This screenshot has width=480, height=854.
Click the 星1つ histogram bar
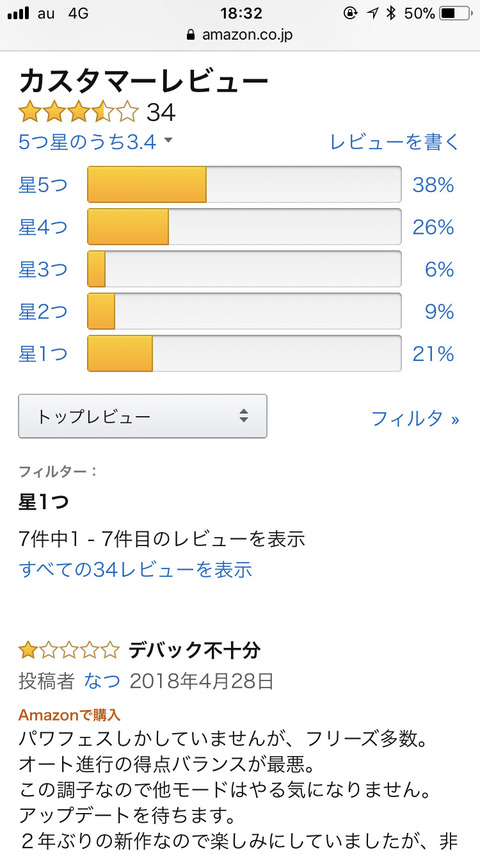tap(245, 354)
